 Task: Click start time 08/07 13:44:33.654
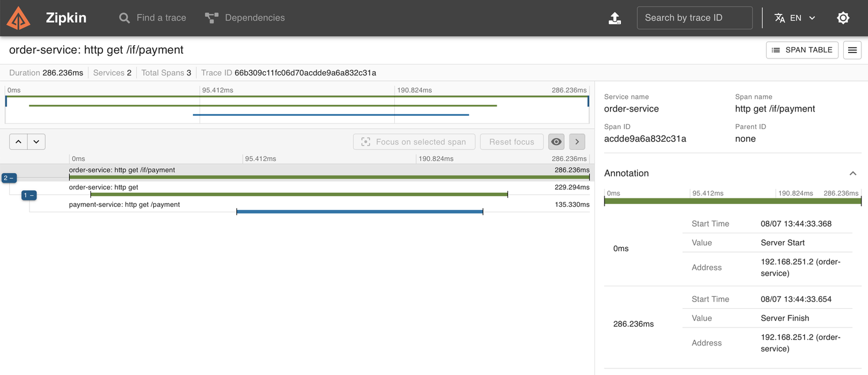pyautogui.click(x=796, y=299)
